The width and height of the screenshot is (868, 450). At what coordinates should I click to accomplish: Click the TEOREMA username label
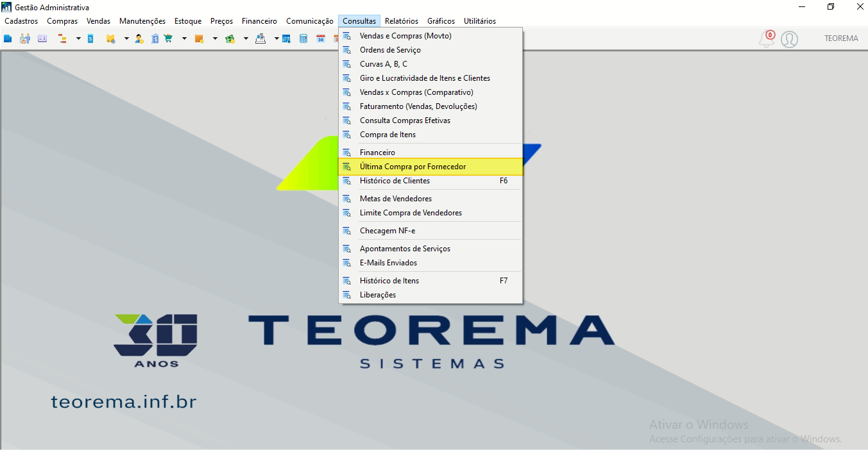point(841,38)
